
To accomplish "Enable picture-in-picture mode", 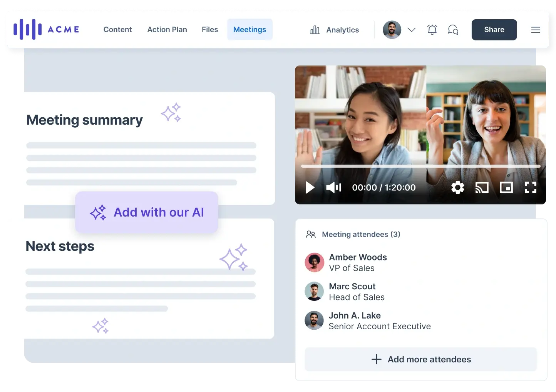I will pos(506,187).
